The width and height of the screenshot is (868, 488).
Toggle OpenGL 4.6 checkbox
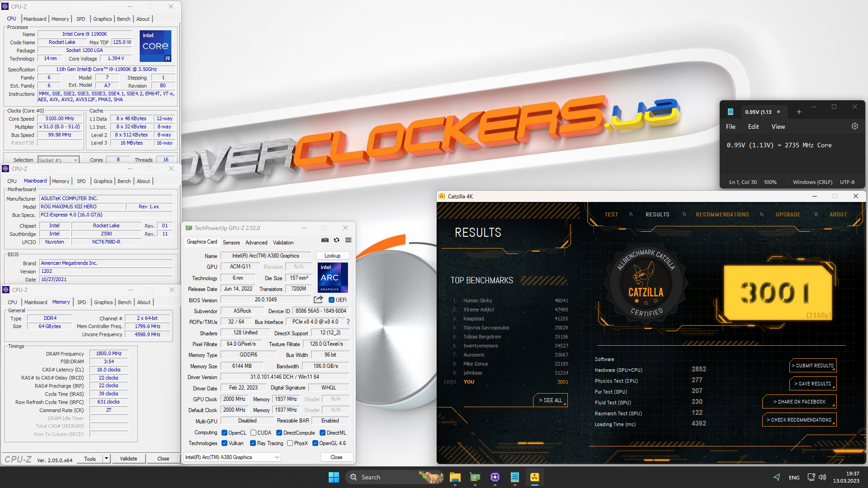coord(315,443)
